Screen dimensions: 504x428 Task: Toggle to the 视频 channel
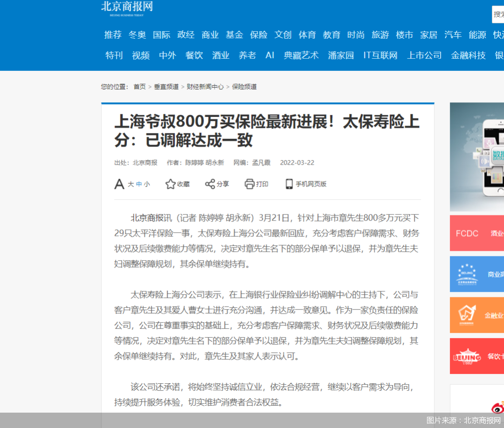(x=140, y=55)
